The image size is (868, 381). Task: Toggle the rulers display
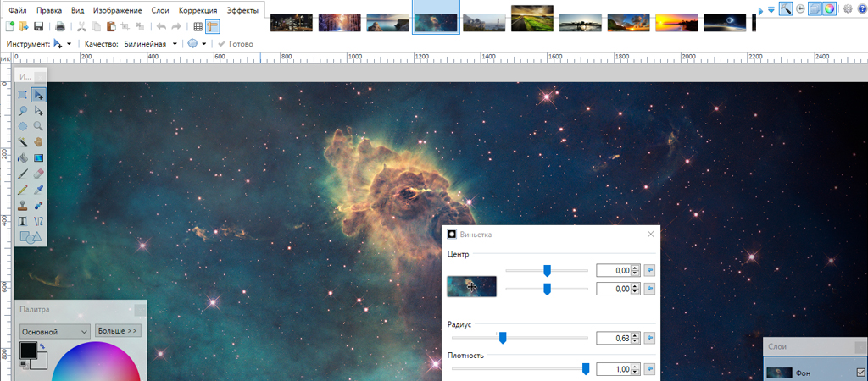pos(213,26)
